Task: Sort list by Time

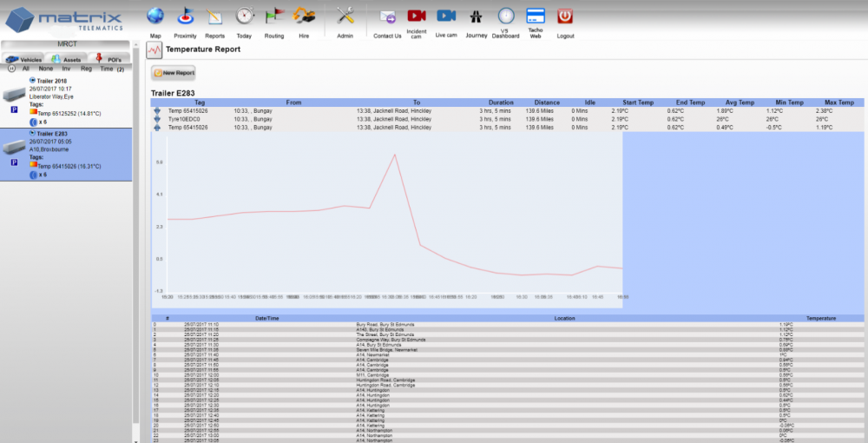Action: tap(106, 69)
